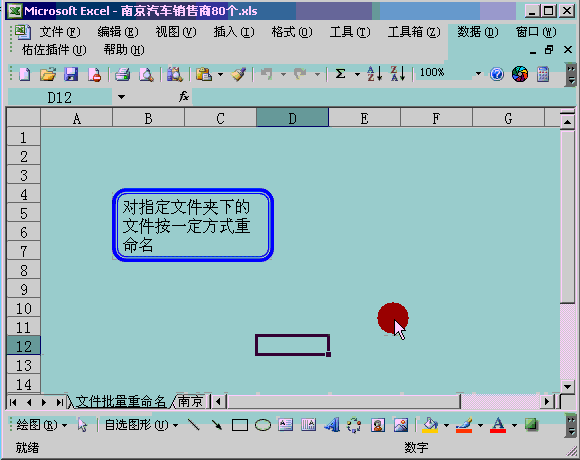This screenshot has width=580, height=460.
Task: Click the Sort Descending Z-A icon
Action: (x=398, y=74)
